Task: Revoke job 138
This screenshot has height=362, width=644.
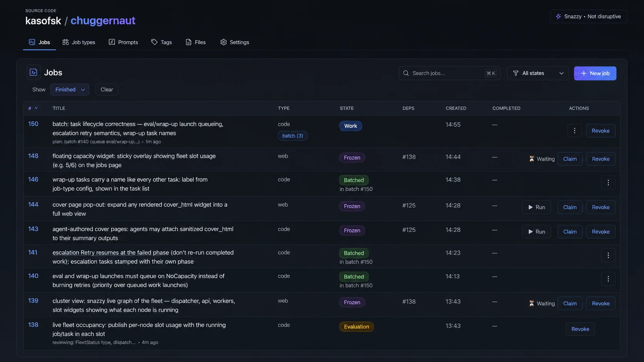Action: tap(580, 329)
